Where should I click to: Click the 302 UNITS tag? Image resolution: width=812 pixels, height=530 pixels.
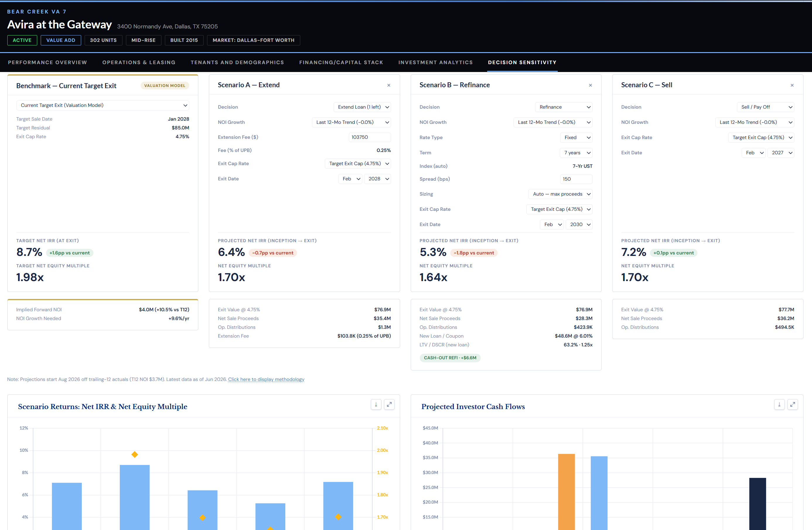103,40
